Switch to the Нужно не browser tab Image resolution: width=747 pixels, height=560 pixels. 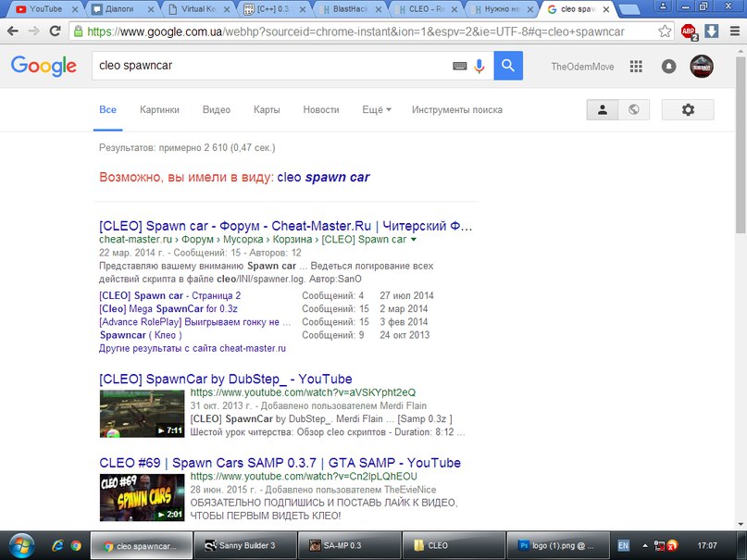[500, 9]
